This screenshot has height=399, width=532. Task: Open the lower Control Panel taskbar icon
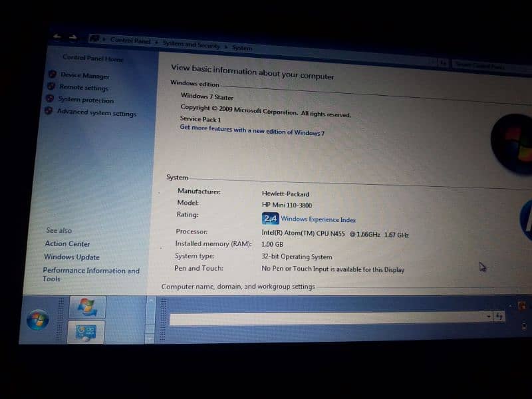point(86,331)
